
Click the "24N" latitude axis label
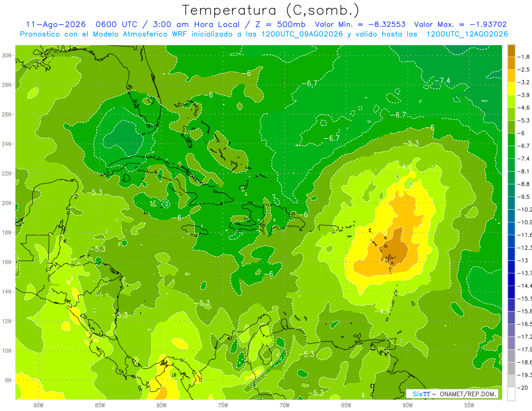pyautogui.click(x=7, y=144)
